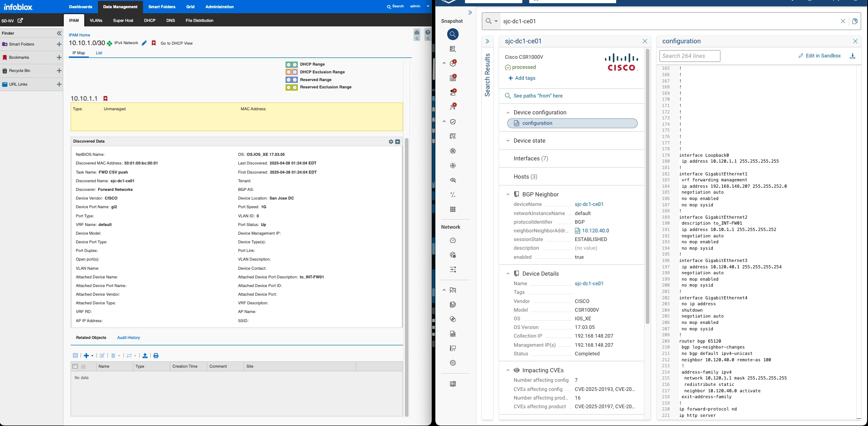Click the Print icon above the Related Objects table
868x426 pixels.
click(156, 356)
